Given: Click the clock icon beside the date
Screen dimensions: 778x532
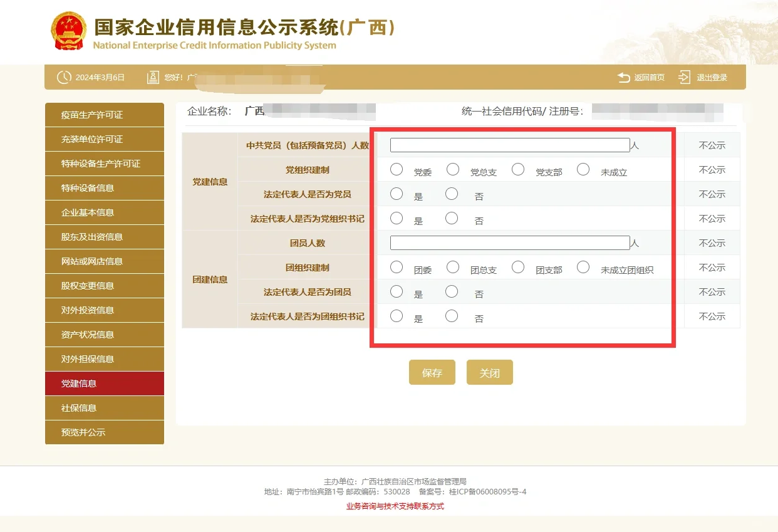Looking at the screenshot, I should coord(64,78).
